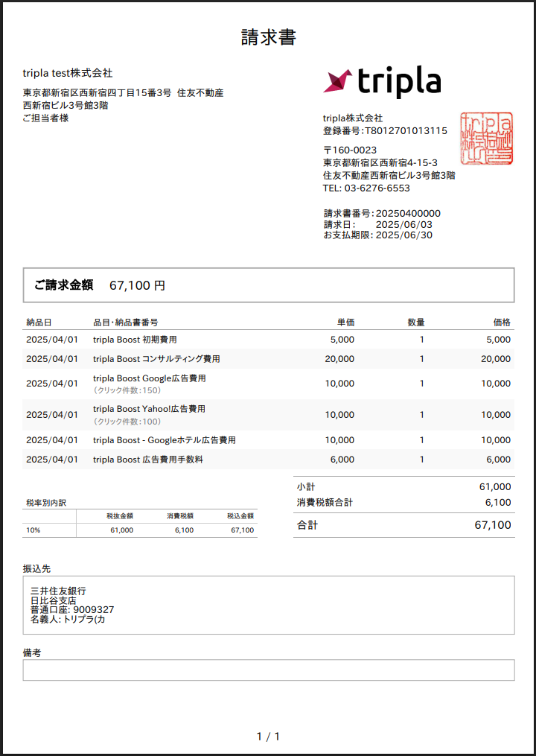Click the 6,000 price in 手数料 row
Image resolution: width=536 pixels, height=756 pixels.
click(498, 460)
